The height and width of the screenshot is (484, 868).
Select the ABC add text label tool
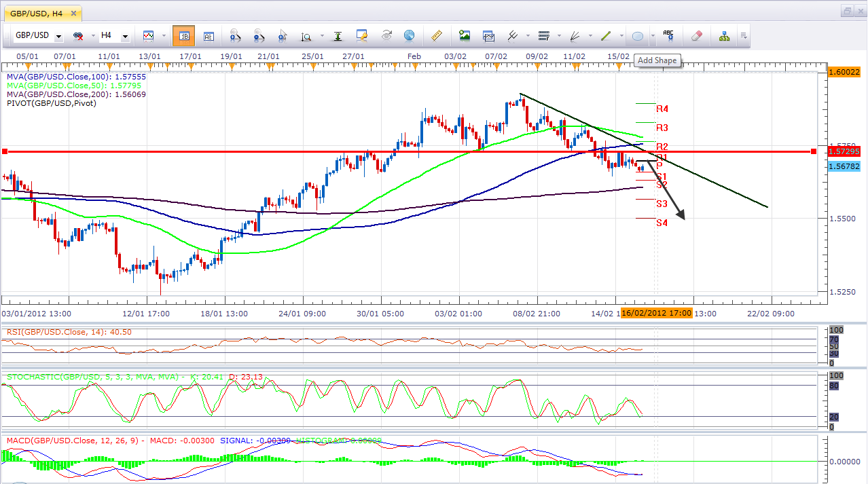(668, 35)
